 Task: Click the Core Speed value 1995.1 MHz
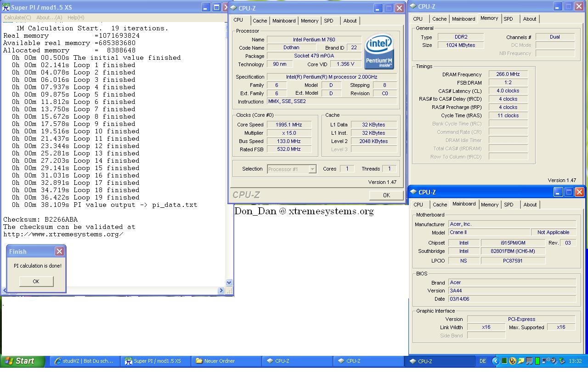click(289, 125)
